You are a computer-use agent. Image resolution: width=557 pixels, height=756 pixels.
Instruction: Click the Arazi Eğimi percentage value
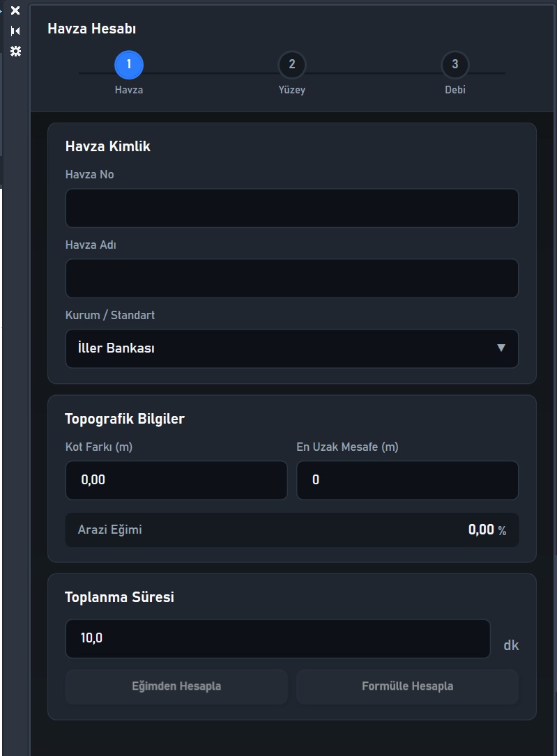[x=487, y=530]
